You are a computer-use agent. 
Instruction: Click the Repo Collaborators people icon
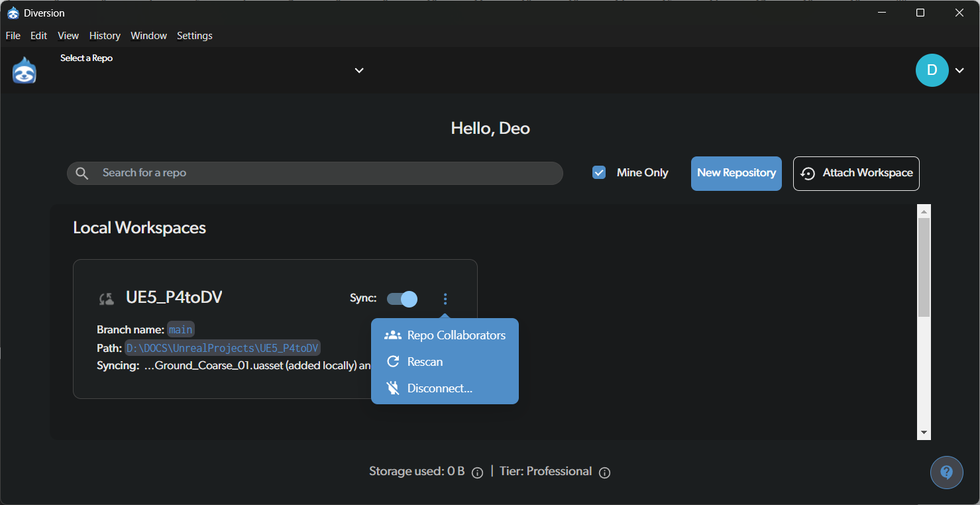(x=393, y=335)
